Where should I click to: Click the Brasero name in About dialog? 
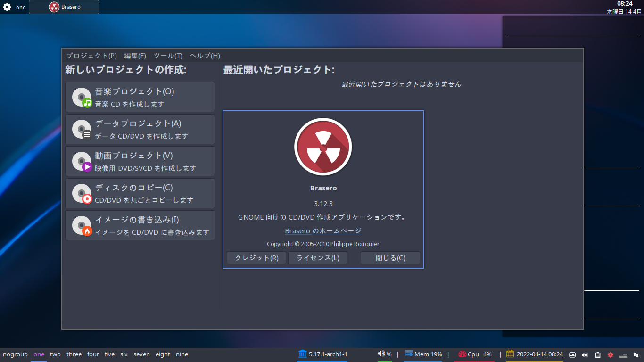[323, 188]
